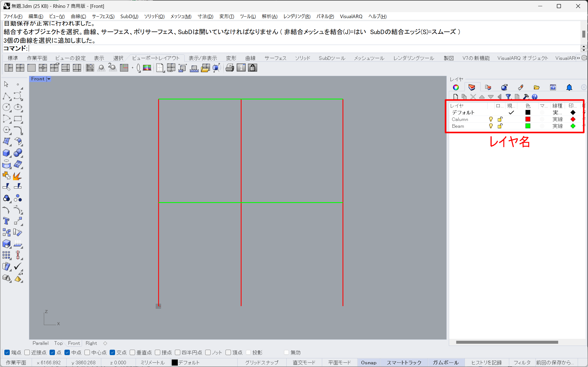588x367 pixels.
Task: Select the Text tool in left toolbar
Action: [x=6, y=221]
